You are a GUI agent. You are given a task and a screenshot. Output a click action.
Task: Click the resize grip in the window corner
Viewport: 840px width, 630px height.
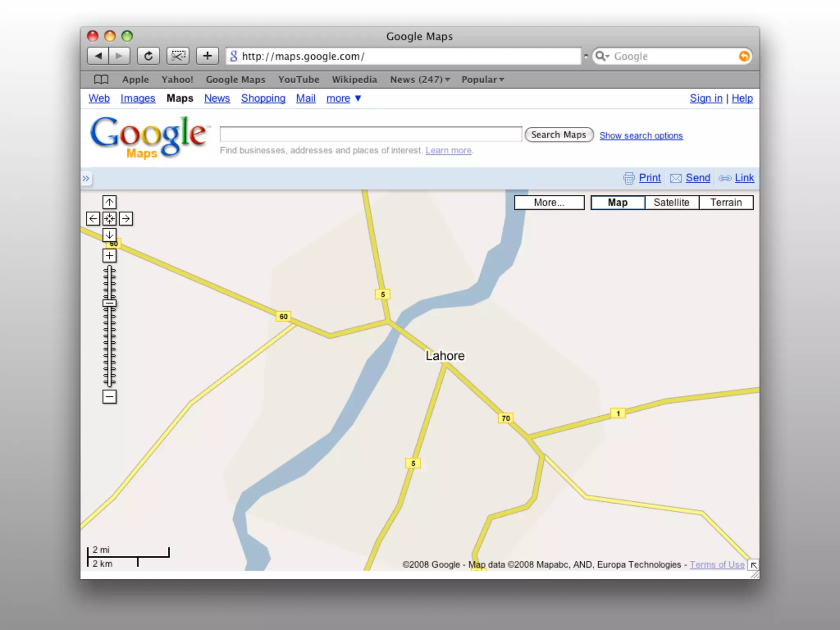[x=754, y=575]
